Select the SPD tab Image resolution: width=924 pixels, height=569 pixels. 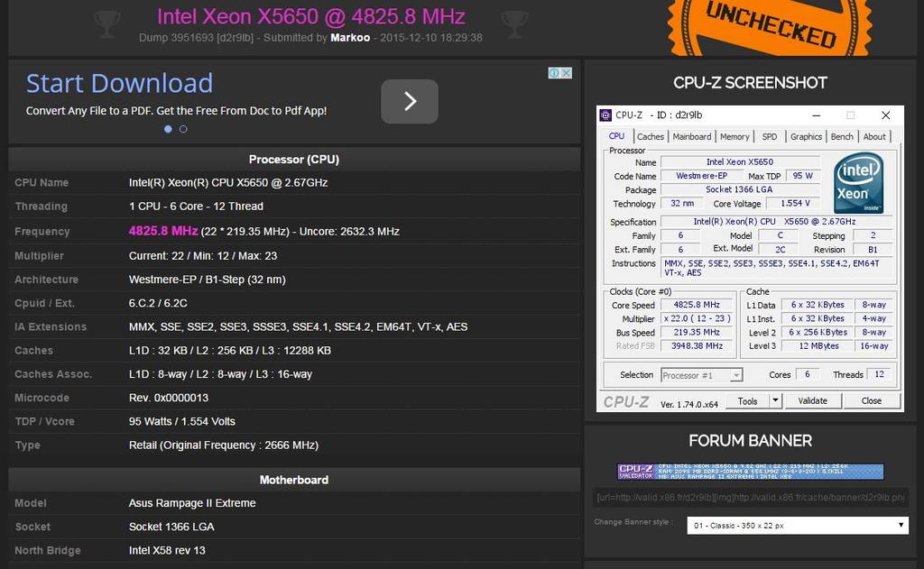(x=770, y=137)
